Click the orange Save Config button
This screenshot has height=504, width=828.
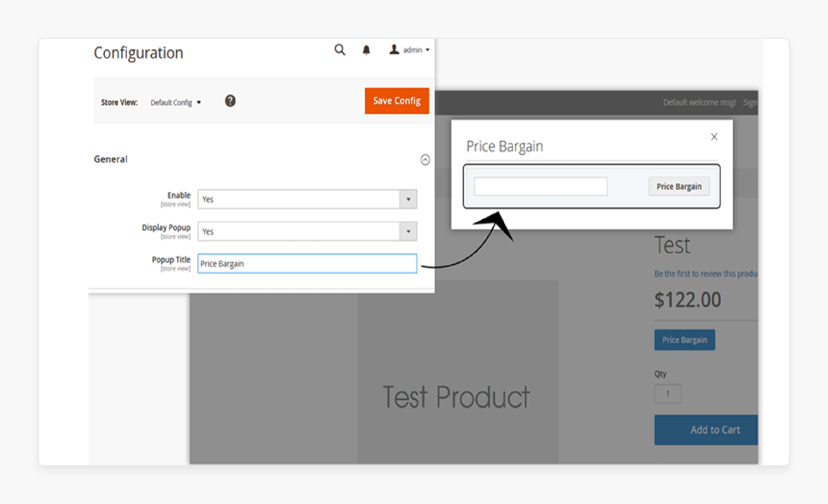pos(397,101)
